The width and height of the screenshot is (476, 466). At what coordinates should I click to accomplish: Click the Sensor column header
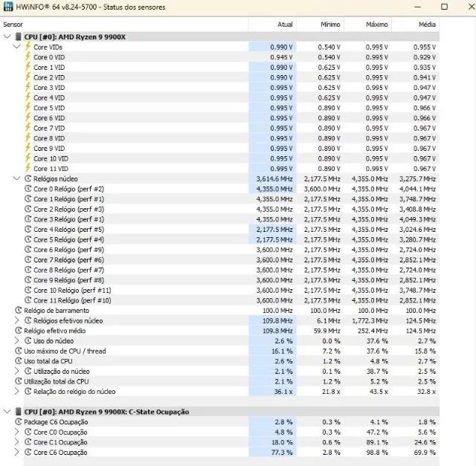click(x=13, y=25)
